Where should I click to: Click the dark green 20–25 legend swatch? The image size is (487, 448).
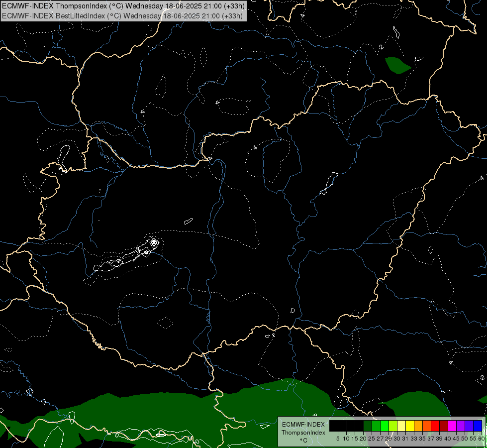tap(368, 426)
